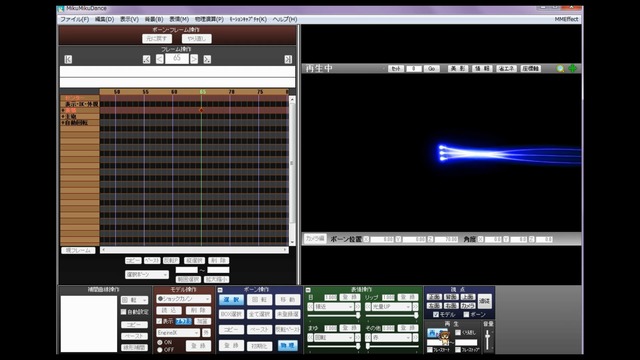Step forward one frame arrow
The image size is (640, 360).
tap(194, 59)
